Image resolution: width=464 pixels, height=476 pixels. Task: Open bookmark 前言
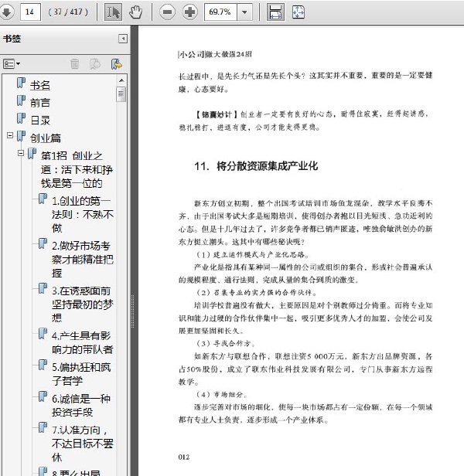(x=39, y=103)
